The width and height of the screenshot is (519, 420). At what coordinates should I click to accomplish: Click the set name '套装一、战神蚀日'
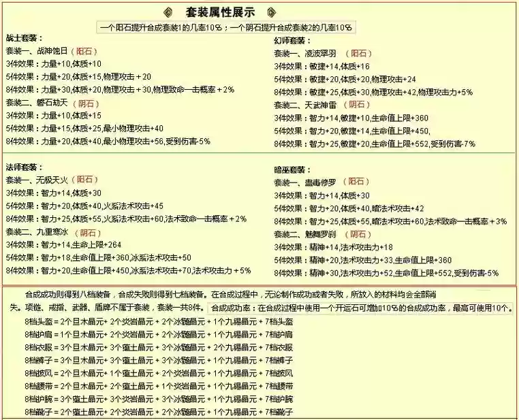[x=37, y=51]
